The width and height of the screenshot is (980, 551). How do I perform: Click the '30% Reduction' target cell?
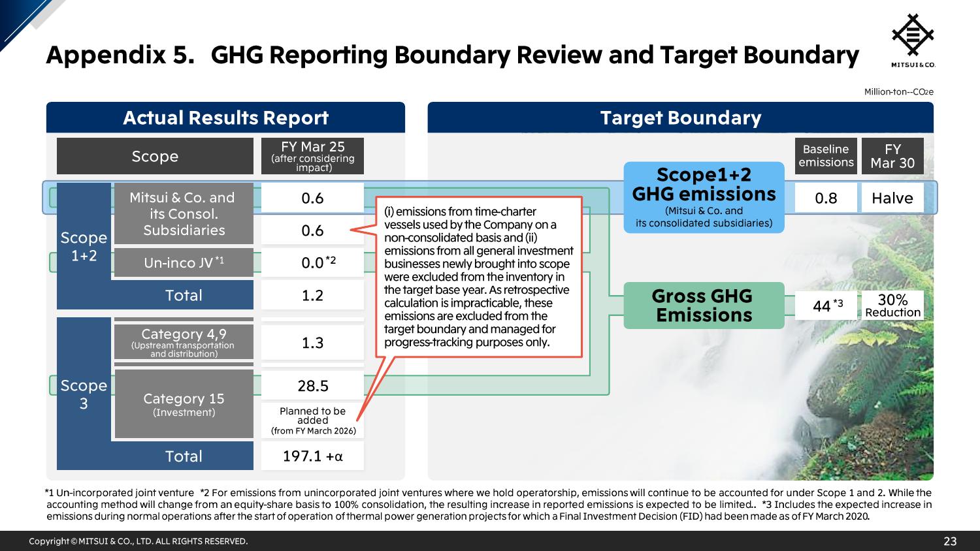(892, 305)
